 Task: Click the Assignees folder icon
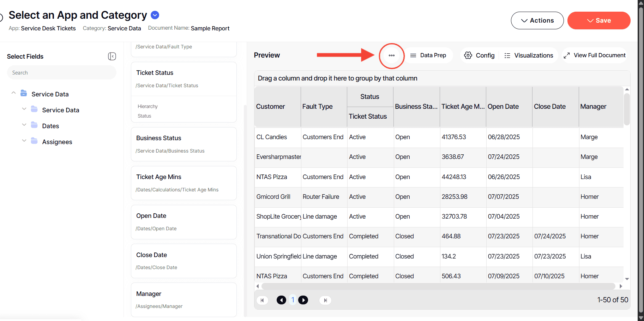coord(34,141)
